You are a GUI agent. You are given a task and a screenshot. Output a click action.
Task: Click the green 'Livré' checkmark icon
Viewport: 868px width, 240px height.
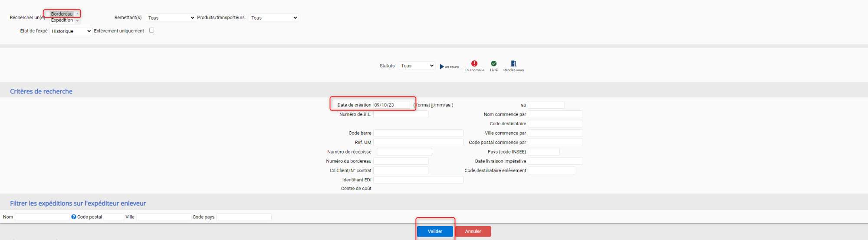(x=493, y=63)
